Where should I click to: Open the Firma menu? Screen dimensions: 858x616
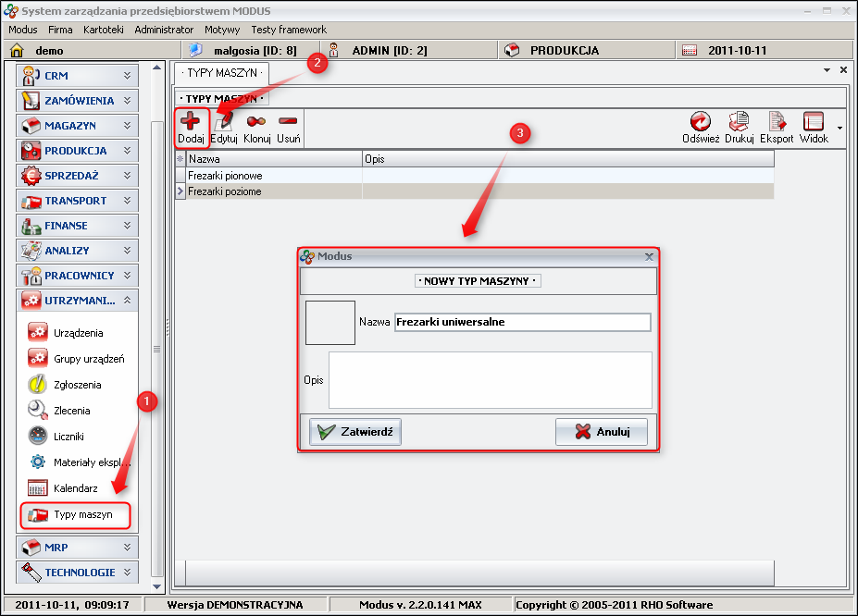[x=60, y=30]
